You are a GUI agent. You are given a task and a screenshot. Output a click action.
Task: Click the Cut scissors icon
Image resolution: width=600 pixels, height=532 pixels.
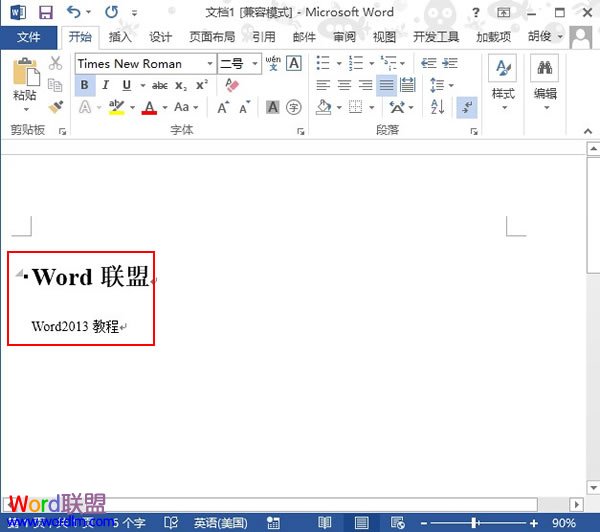pyautogui.click(x=55, y=63)
